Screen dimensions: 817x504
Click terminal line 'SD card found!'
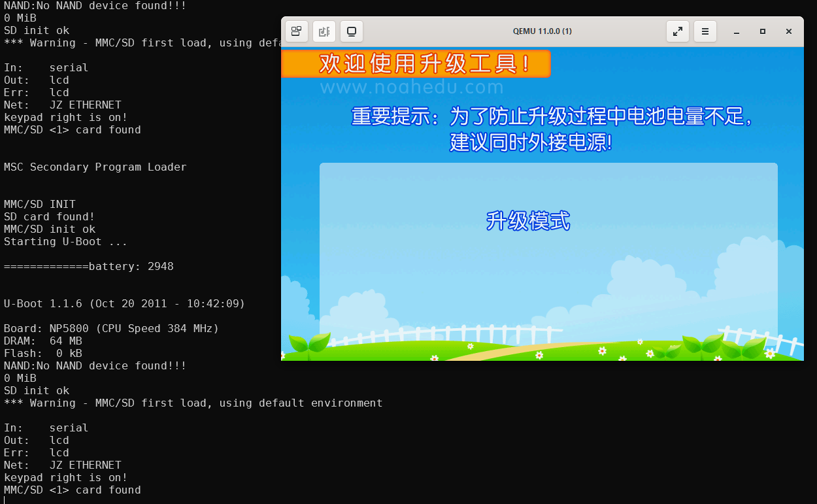pos(50,217)
